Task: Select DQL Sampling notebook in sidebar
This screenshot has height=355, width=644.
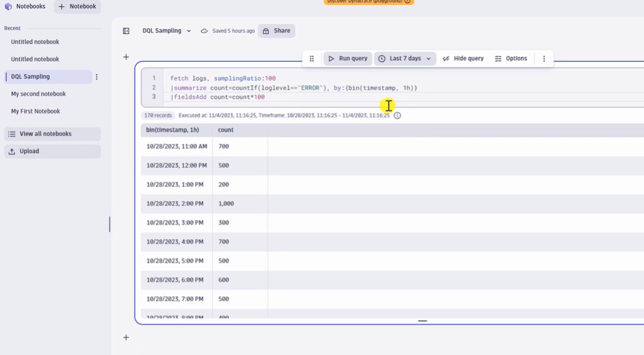Action: point(48,77)
